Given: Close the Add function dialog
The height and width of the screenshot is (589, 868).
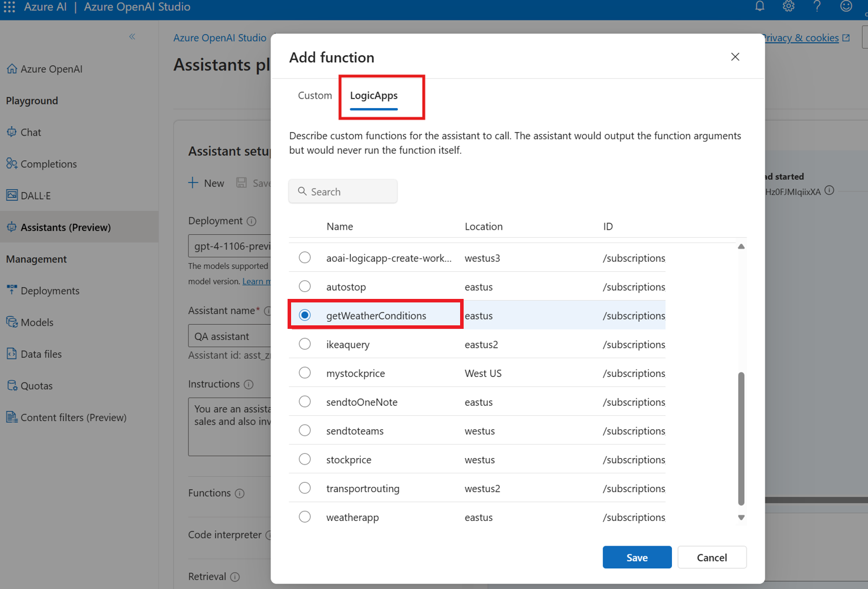Looking at the screenshot, I should pyautogui.click(x=735, y=57).
